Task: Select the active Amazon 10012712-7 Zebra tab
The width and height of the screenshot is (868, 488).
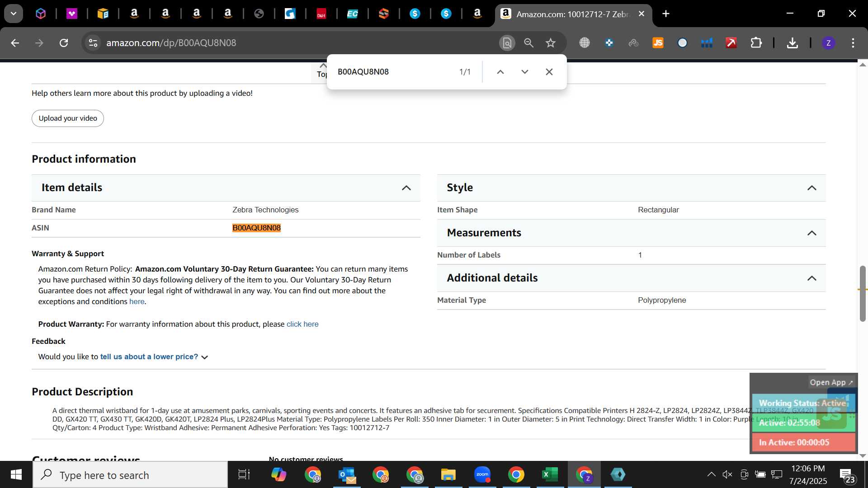Action: [573, 14]
